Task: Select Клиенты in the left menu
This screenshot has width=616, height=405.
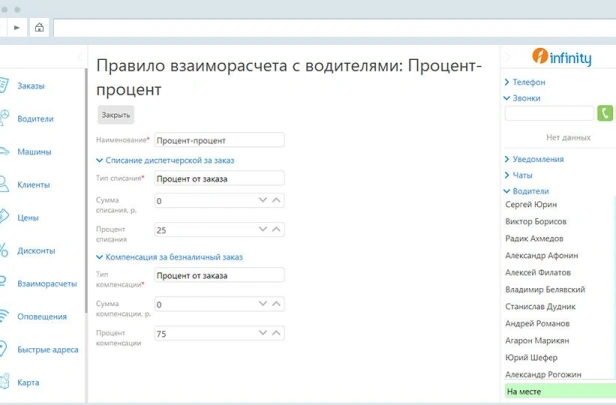Action: 33,184
